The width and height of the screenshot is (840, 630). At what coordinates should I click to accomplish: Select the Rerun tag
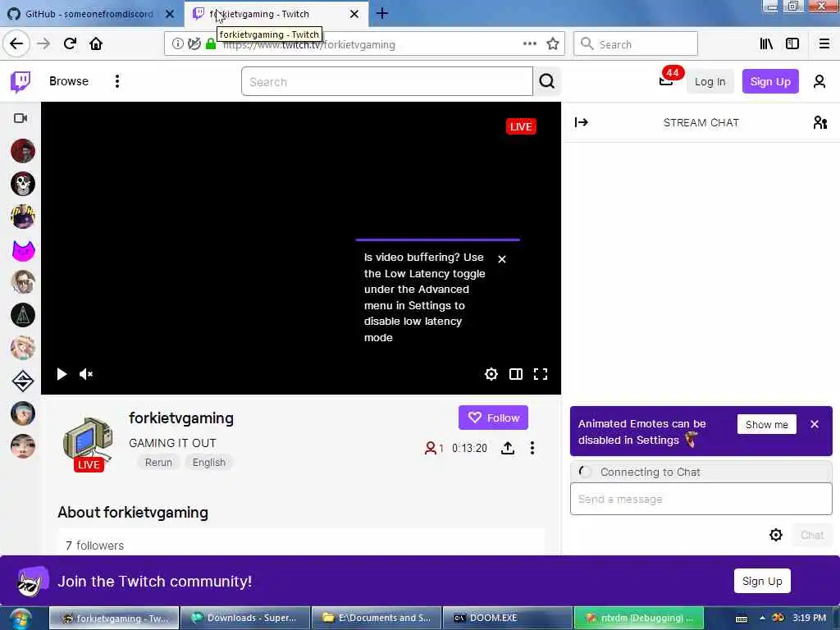pos(158,463)
